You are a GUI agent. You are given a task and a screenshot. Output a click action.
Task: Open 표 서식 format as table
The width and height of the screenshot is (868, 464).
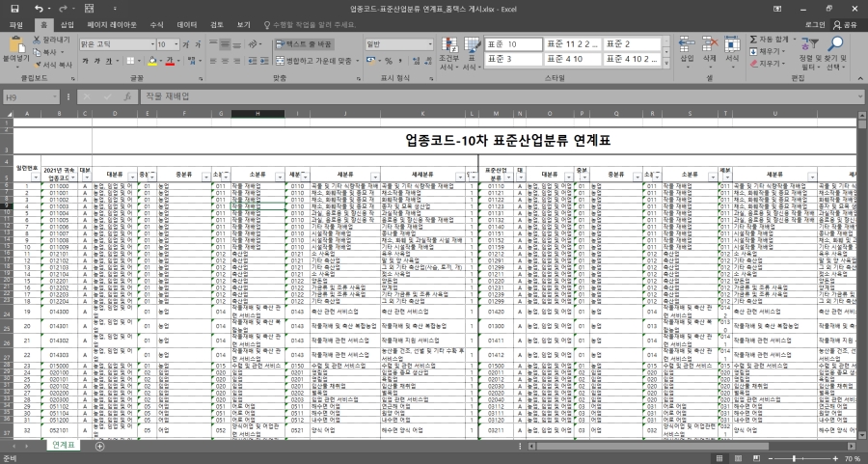tap(472, 53)
